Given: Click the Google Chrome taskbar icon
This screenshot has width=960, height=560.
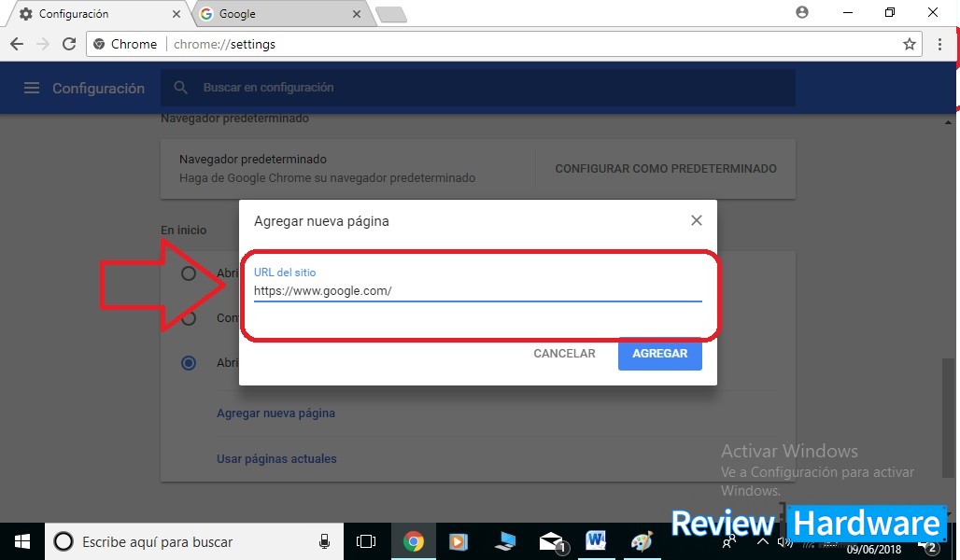Looking at the screenshot, I should (x=414, y=541).
